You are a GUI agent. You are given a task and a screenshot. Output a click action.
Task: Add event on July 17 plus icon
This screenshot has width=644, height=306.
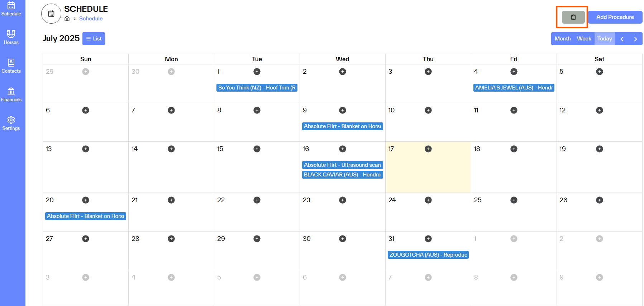click(x=428, y=149)
